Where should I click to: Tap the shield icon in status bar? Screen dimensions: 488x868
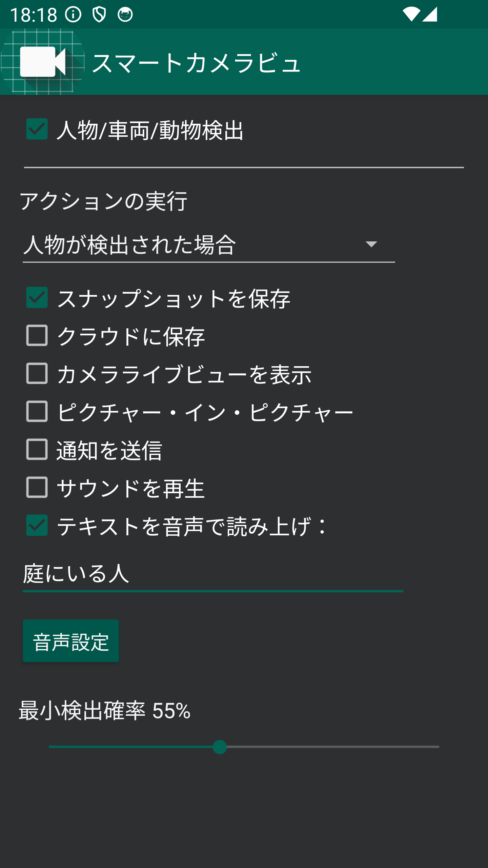(99, 15)
